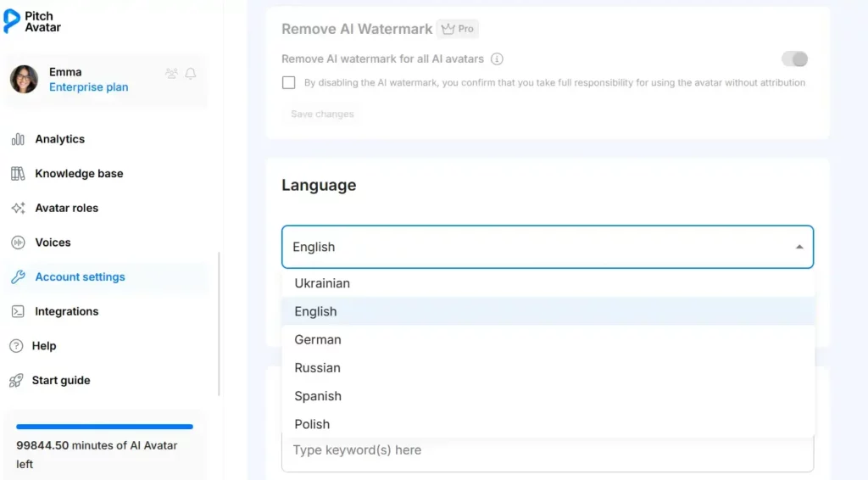Click the Save changes button

(322, 114)
